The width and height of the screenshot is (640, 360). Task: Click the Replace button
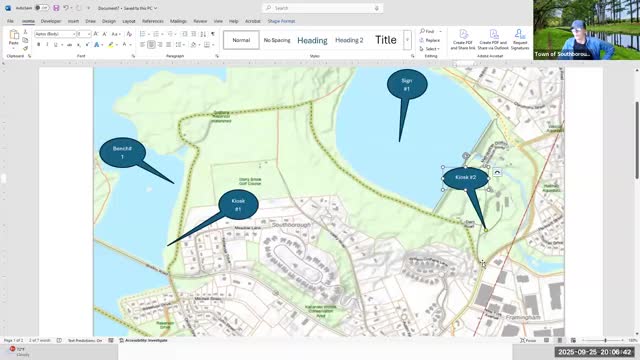(430, 40)
